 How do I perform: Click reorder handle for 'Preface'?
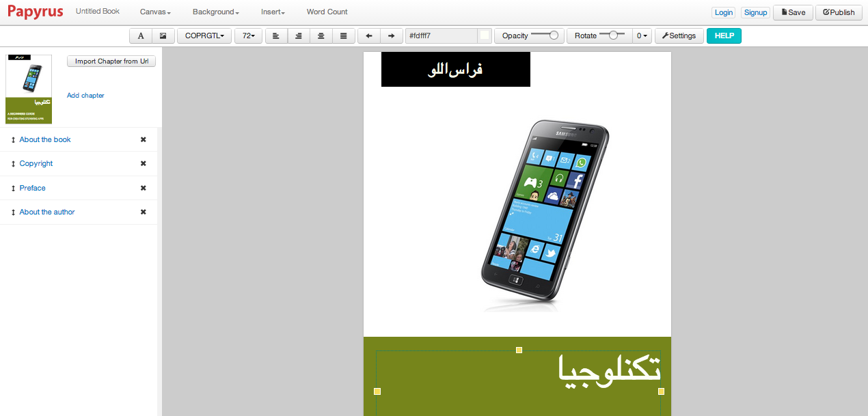click(13, 188)
